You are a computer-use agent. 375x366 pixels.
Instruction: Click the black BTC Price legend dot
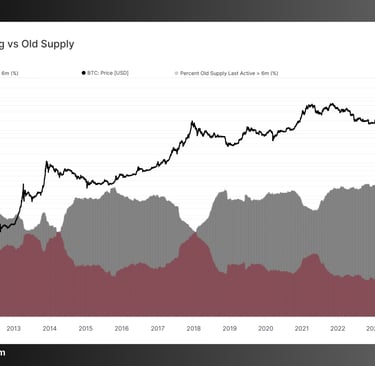coord(84,73)
